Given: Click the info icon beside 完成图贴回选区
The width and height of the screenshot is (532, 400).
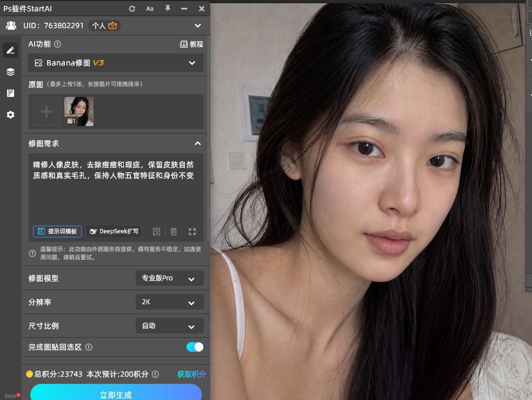Looking at the screenshot, I should pyautogui.click(x=89, y=347).
